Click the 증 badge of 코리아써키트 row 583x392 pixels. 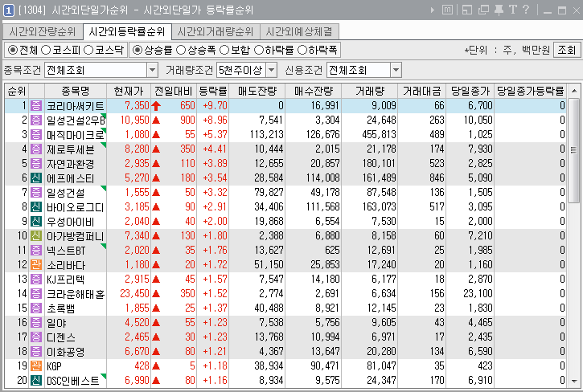36,105
